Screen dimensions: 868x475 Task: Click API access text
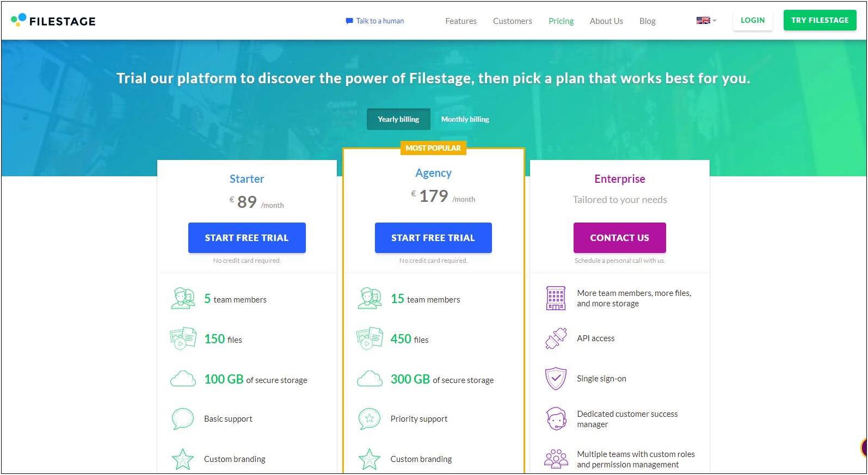(596, 338)
